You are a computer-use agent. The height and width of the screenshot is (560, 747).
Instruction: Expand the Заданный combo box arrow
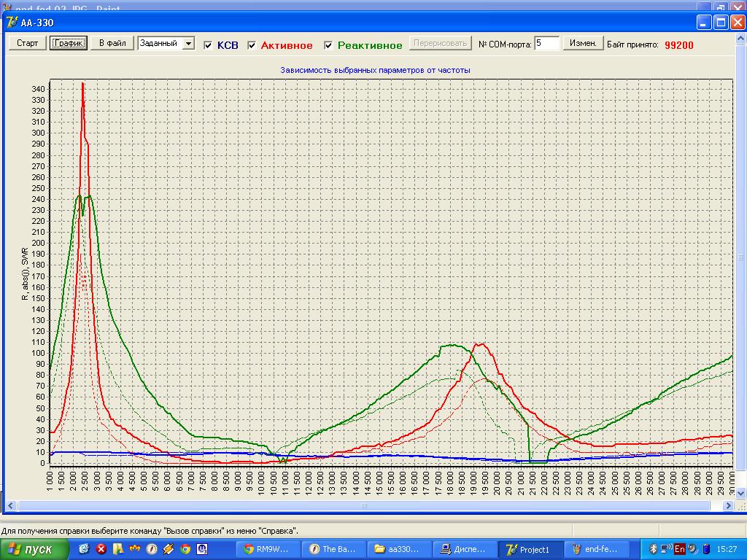pos(189,43)
